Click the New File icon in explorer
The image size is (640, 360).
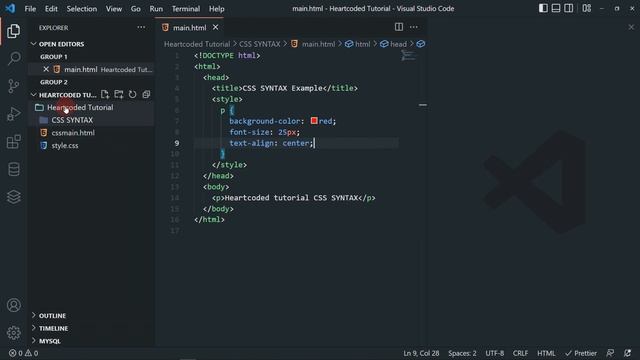[x=105, y=94]
